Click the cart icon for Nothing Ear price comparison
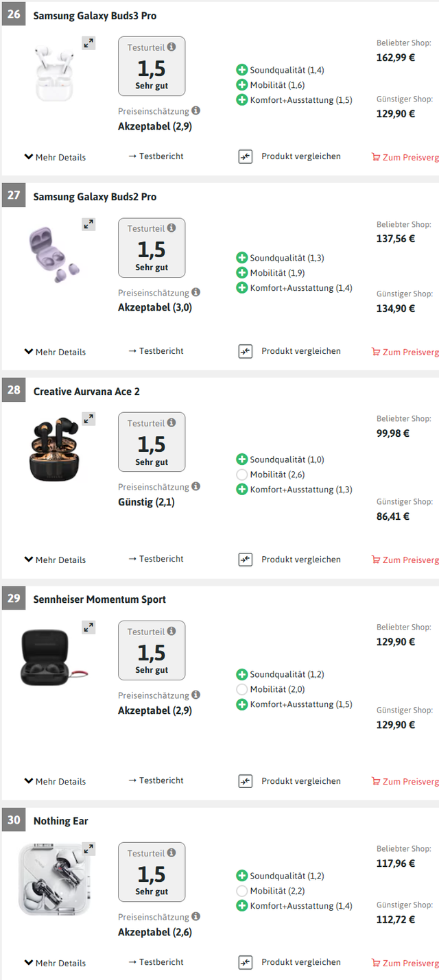The width and height of the screenshot is (439, 980). [x=375, y=963]
